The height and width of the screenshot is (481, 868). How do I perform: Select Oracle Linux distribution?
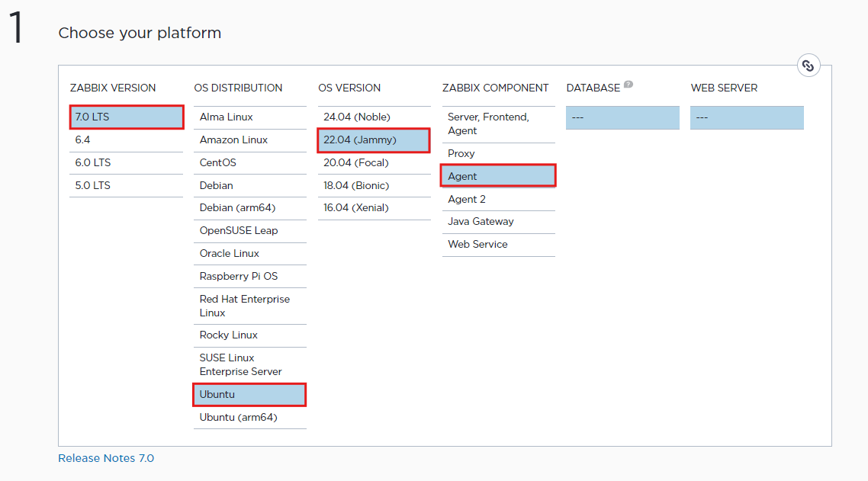(250, 254)
